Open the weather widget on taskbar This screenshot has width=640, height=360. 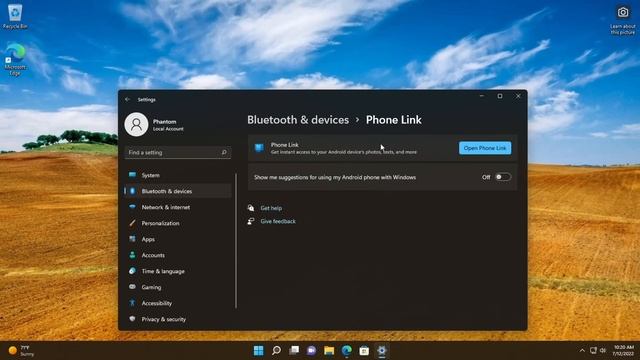[21, 350]
